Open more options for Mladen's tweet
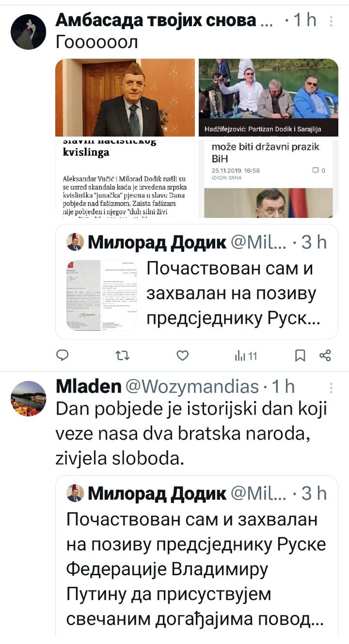 pos(331,388)
